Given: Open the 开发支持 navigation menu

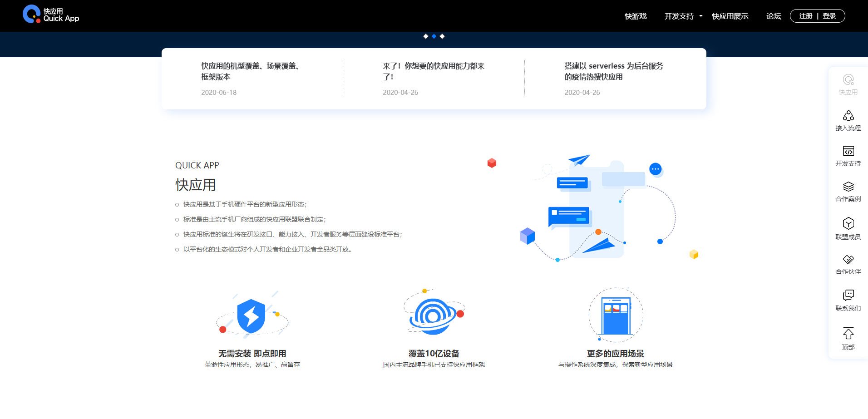Looking at the screenshot, I should pos(679,16).
